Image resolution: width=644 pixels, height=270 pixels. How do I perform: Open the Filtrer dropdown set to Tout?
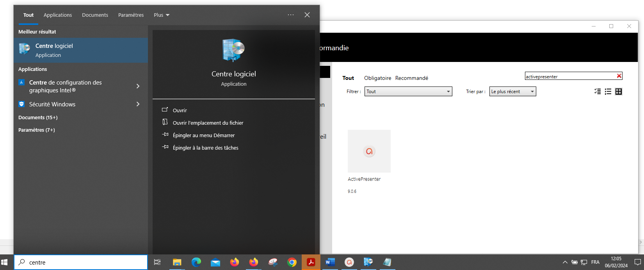tap(408, 92)
